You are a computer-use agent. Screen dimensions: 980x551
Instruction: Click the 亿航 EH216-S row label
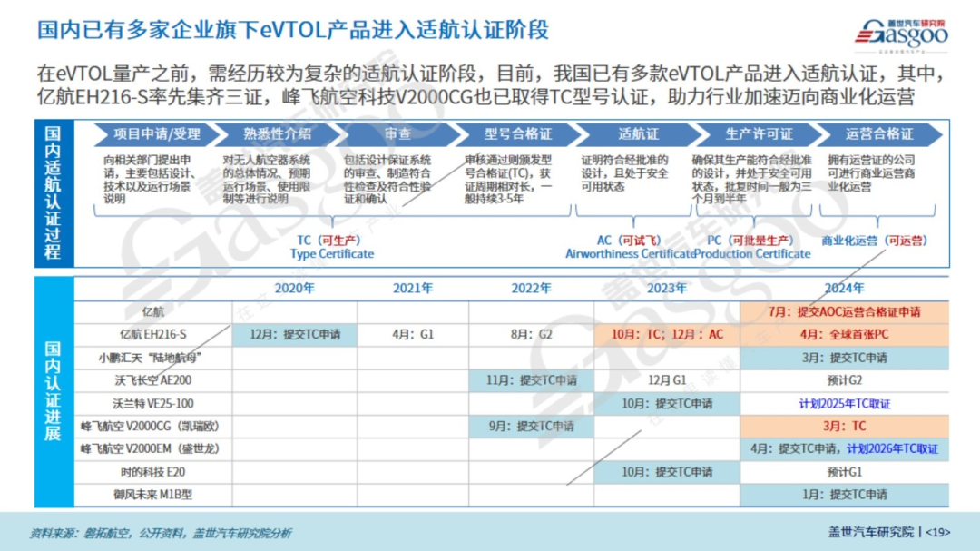tap(153, 335)
